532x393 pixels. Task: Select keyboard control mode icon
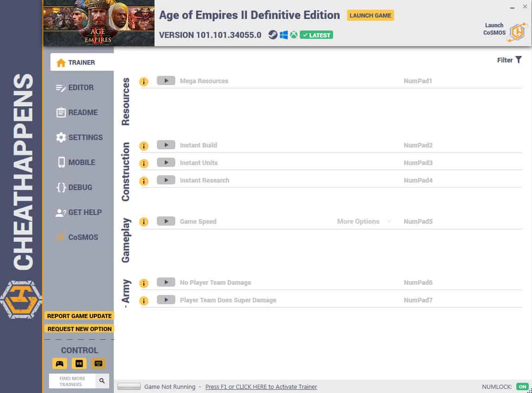pyautogui.click(x=99, y=363)
